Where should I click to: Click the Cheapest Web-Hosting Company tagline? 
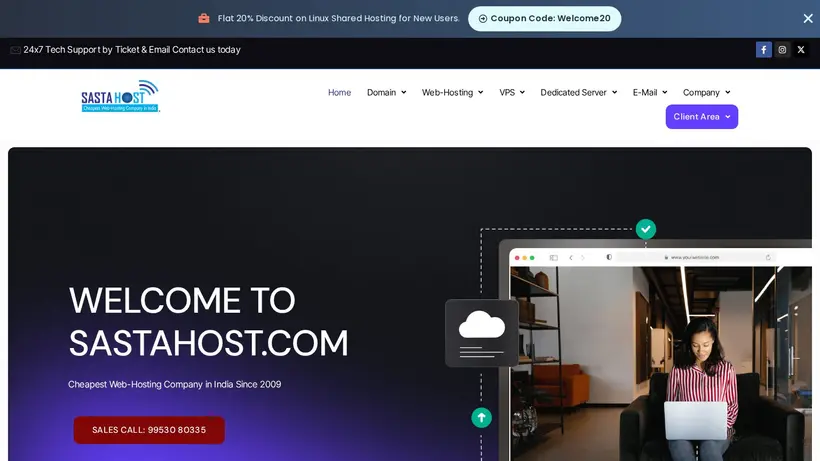point(175,384)
